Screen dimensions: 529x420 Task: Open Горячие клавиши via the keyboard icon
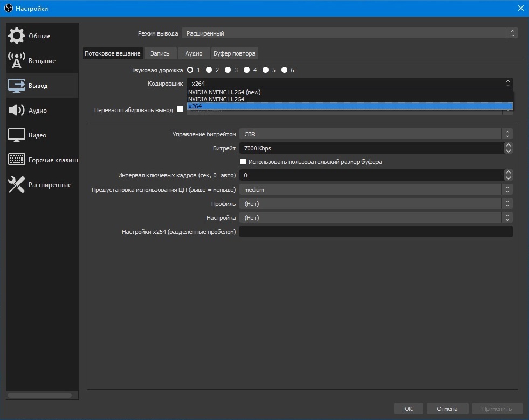click(17, 159)
